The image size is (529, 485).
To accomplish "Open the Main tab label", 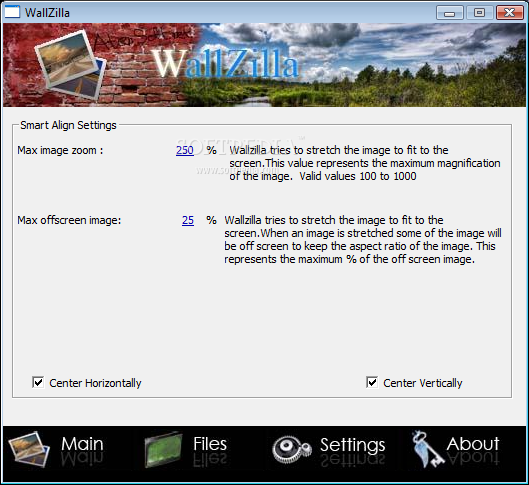I will click(x=82, y=444).
